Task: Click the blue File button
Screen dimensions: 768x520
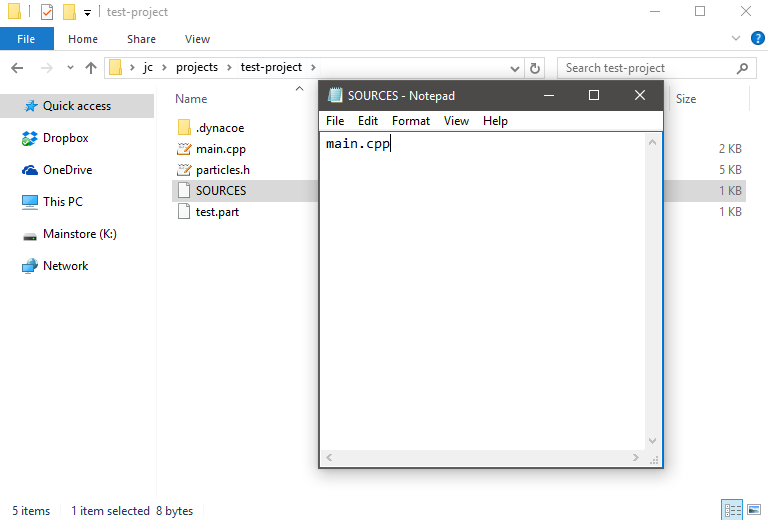Action: pyautogui.click(x=27, y=39)
